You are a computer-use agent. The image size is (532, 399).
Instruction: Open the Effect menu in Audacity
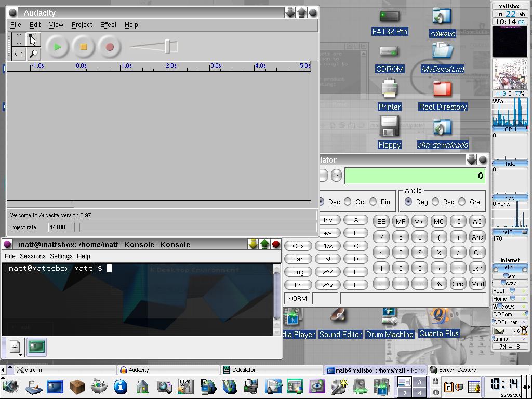(108, 25)
